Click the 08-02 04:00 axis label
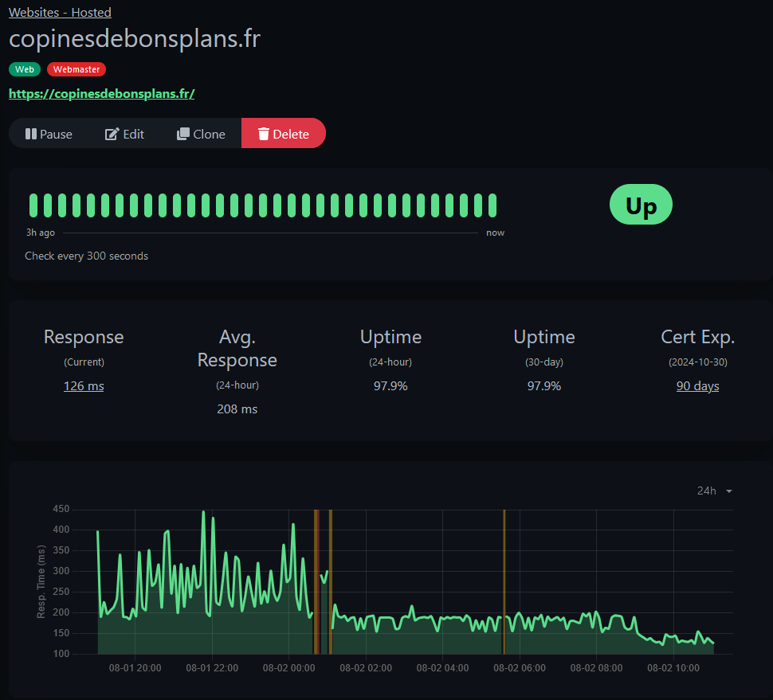Screen dimensions: 773x700 click(443, 668)
